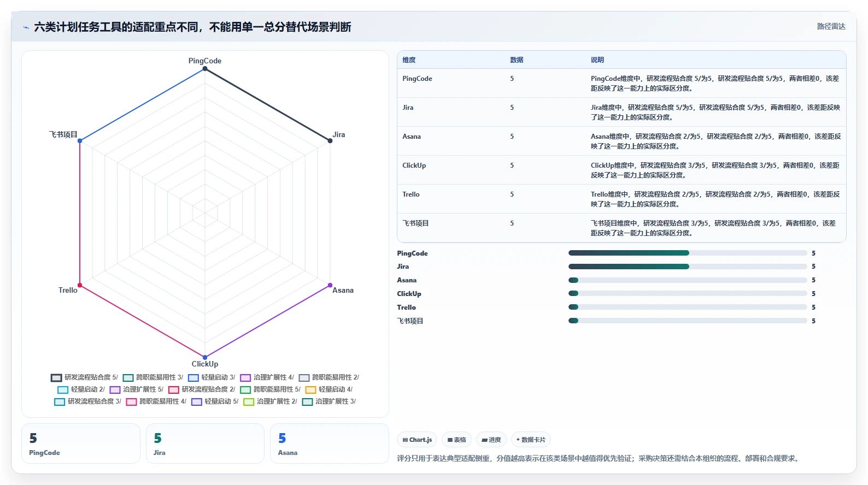Click the description text in Trello table row
868x485 pixels.
coord(715,199)
